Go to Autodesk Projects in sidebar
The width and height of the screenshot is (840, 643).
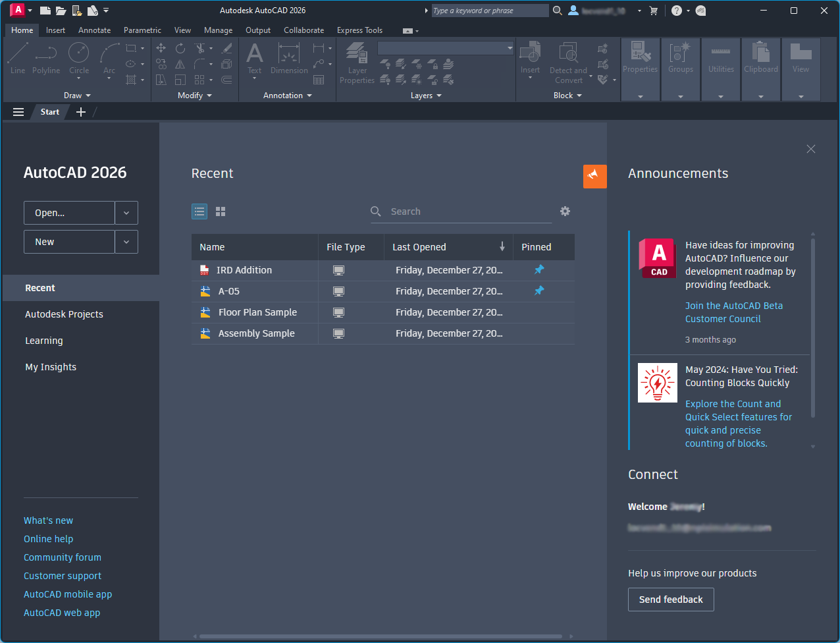point(64,314)
